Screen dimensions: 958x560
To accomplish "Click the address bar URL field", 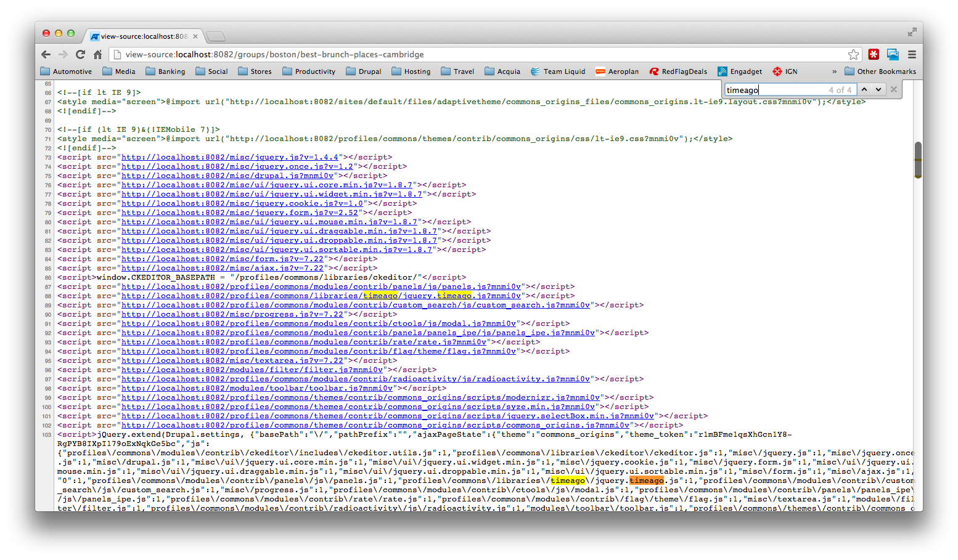I will (481, 54).
